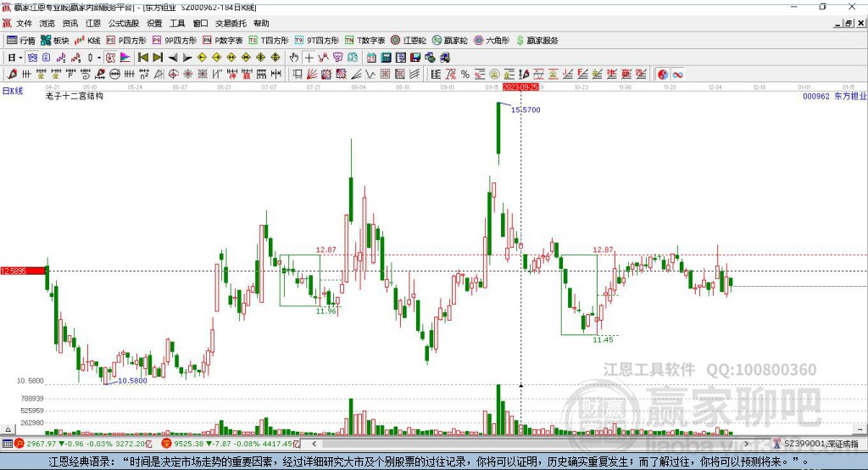Click the stock code 000962
Viewport: 868px width, 470px height.
click(816, 96)
